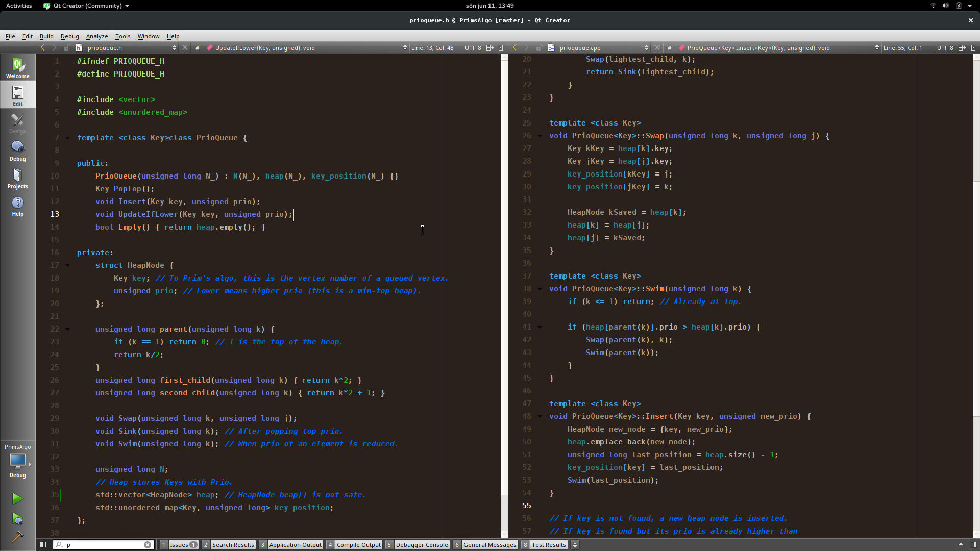
Task: Click the Build hammer icon
Action: point(17,537)
